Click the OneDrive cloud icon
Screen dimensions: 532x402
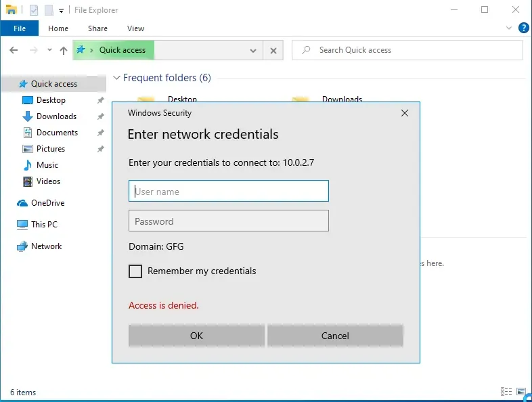(x=22, y=203)
